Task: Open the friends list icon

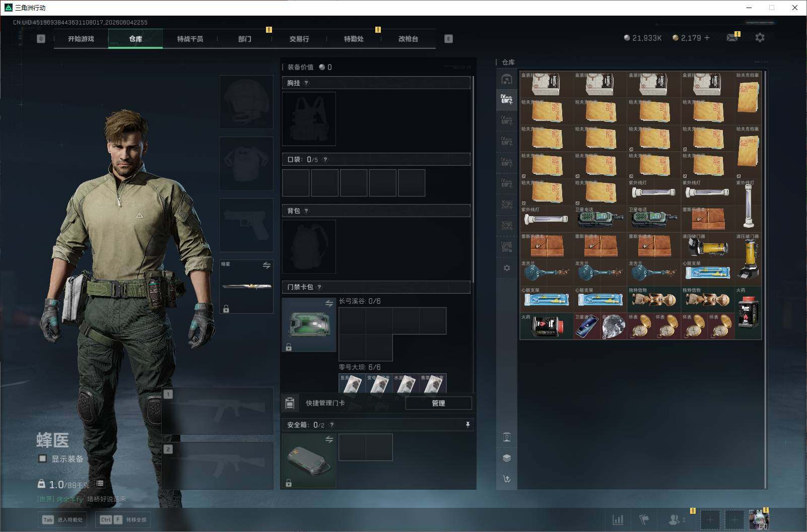Action: click(675, 519)
